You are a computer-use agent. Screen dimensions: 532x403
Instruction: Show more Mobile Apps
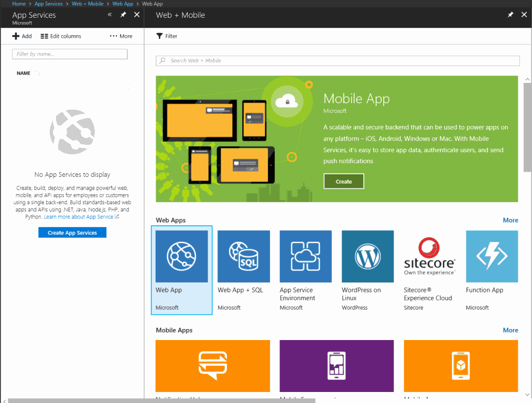(x=511, y=330)
